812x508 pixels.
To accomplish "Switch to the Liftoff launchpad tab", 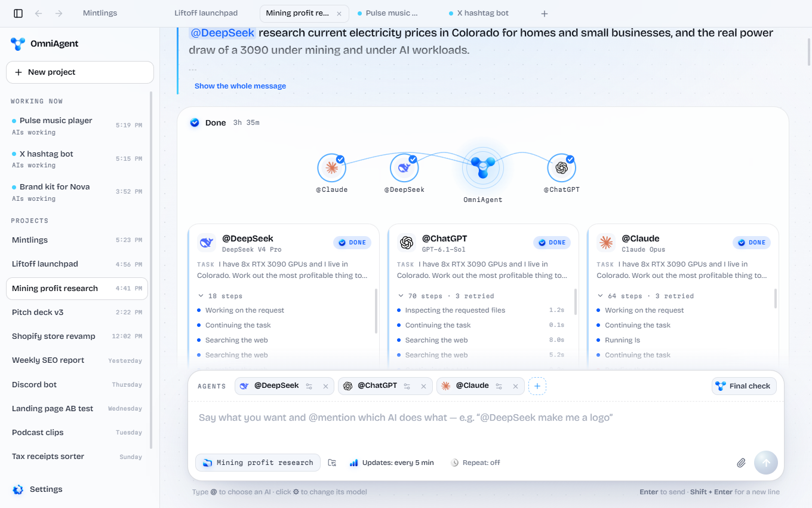I will point(206,13).
